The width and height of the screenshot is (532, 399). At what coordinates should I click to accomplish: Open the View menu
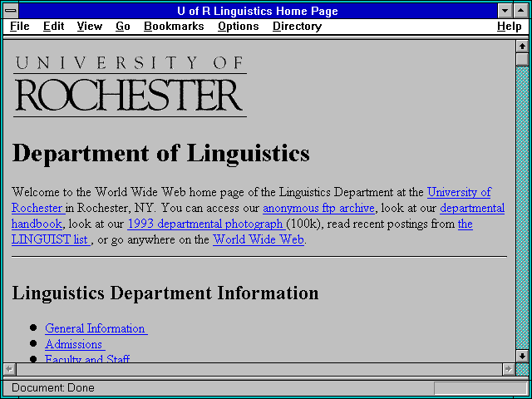point(90,26)
